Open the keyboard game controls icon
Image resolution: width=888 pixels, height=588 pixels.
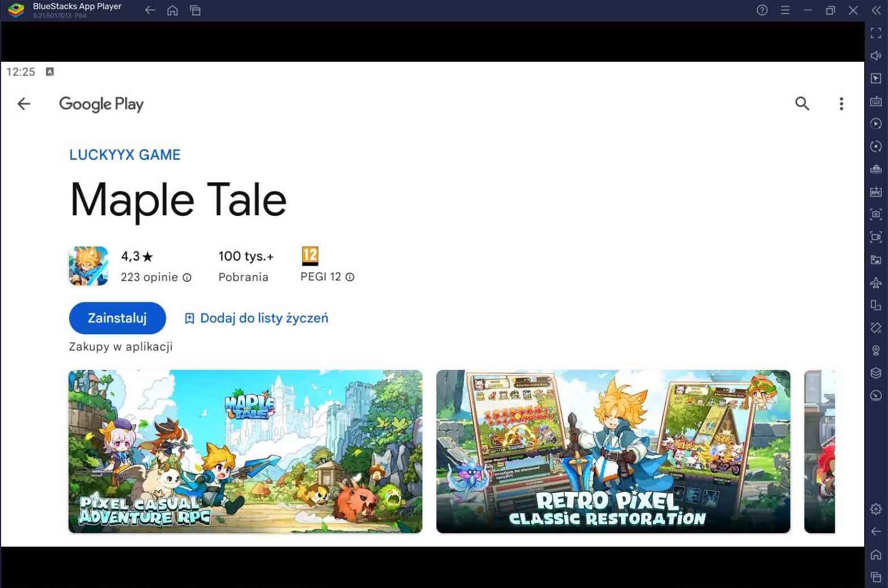point(876,101)
